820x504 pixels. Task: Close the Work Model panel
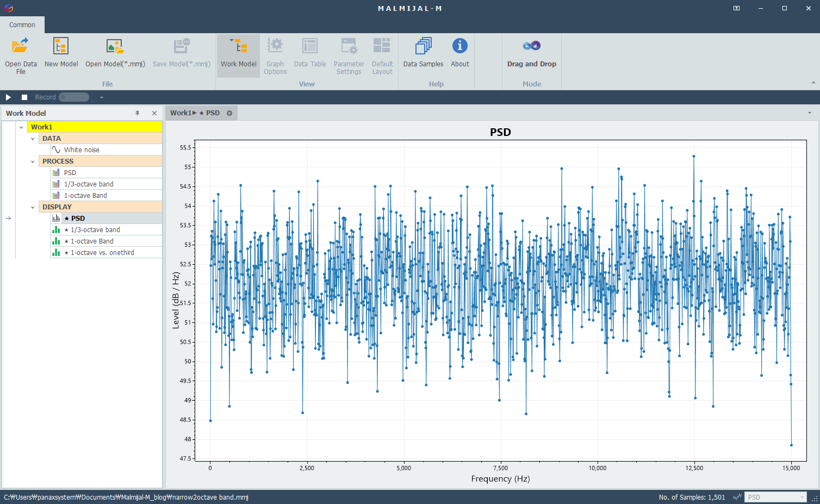tap(154, 113)
